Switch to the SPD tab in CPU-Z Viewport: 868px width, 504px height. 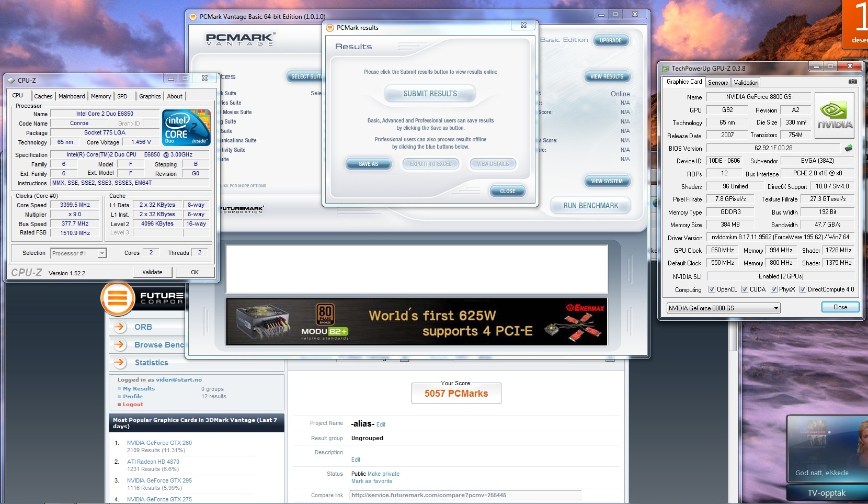[122, 96]
